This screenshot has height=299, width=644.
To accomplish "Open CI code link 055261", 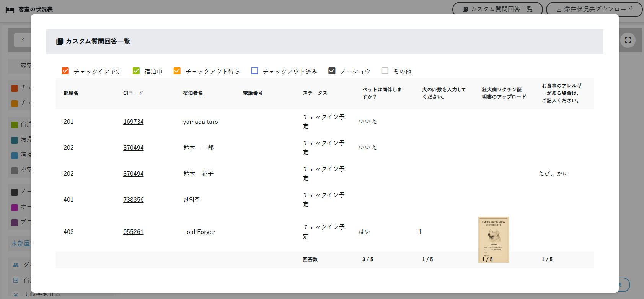I will click(x=133, y=232).
